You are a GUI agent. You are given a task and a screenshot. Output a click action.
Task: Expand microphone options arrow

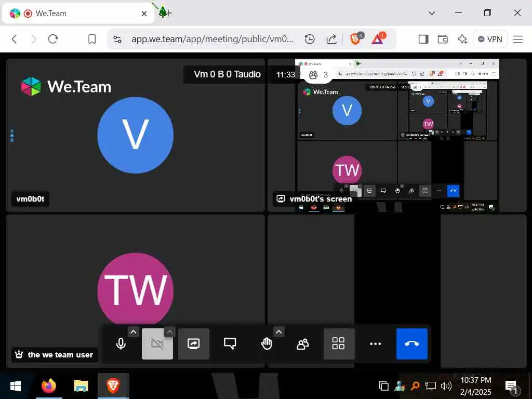click(x=134, y=332)
